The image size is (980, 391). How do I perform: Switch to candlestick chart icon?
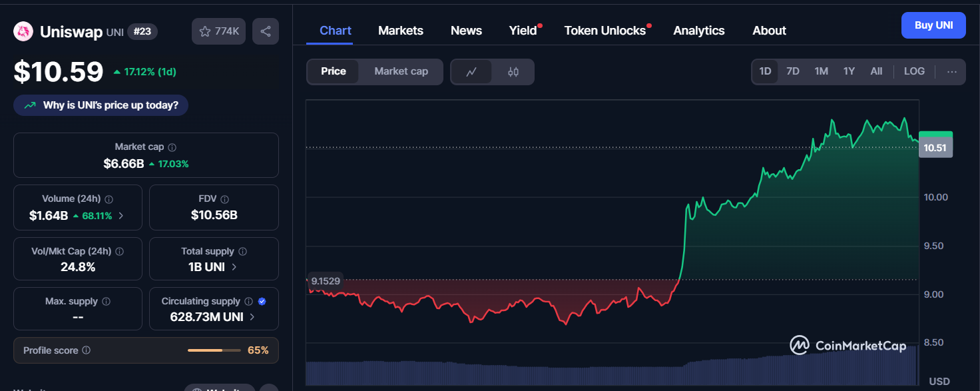(513, 72)
